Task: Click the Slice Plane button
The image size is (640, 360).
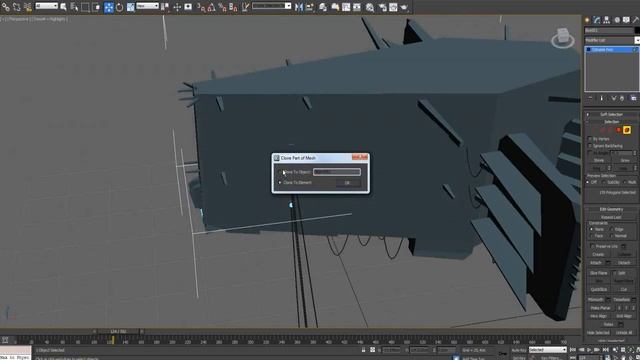Action: (599, 273)
